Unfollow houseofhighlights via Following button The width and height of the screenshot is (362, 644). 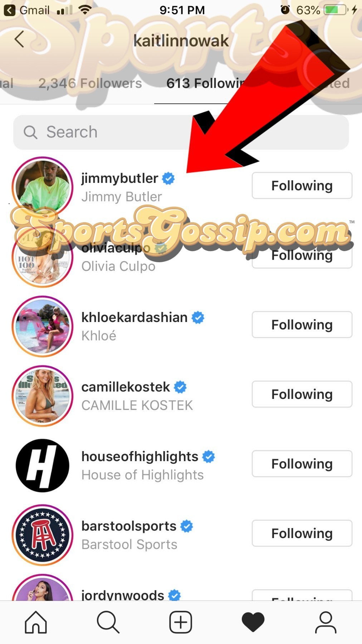point(302,464)
